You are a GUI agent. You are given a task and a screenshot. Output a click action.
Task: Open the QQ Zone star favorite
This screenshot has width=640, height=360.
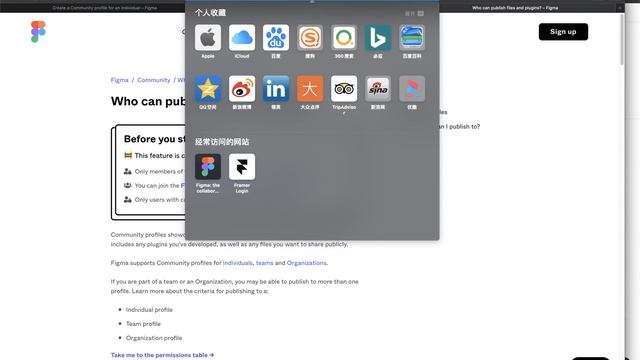coord(208,89)
